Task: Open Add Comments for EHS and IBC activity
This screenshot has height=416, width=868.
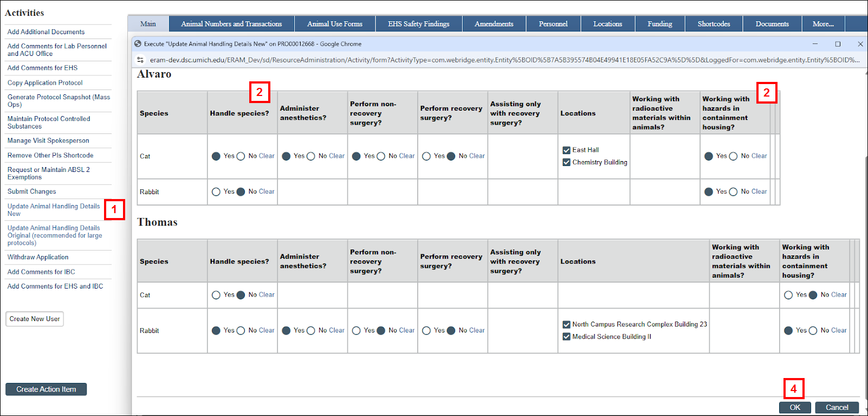Action: pos(55,286)
